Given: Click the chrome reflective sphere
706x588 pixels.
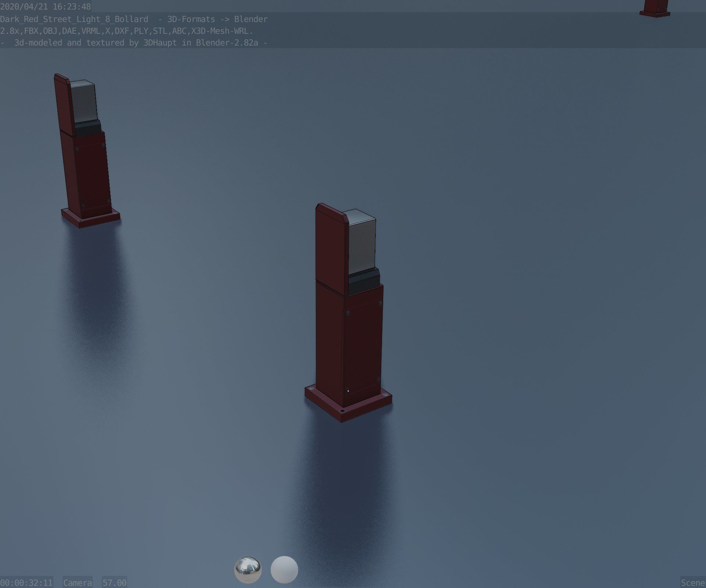Looking at the screenshot, I should [x=248, y=570].
